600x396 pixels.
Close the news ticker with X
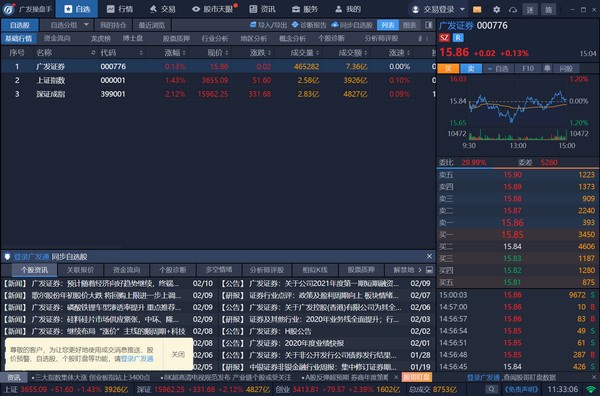(396, 377)
